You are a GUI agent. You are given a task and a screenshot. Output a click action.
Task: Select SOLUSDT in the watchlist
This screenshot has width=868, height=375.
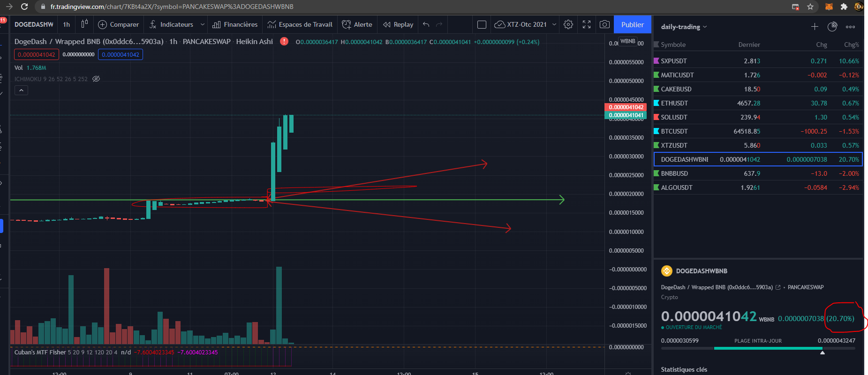758,117
